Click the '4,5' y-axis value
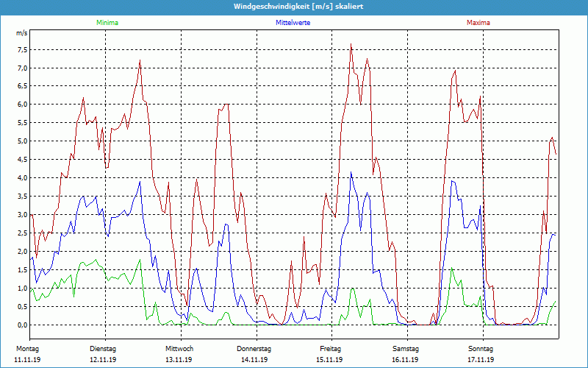Screen dimensions: 588x368 coord(22,160)
